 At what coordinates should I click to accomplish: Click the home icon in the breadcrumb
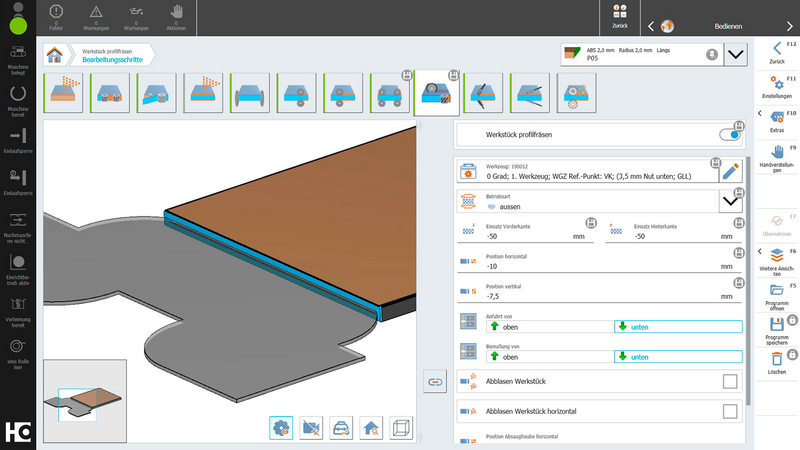(55, 54)
